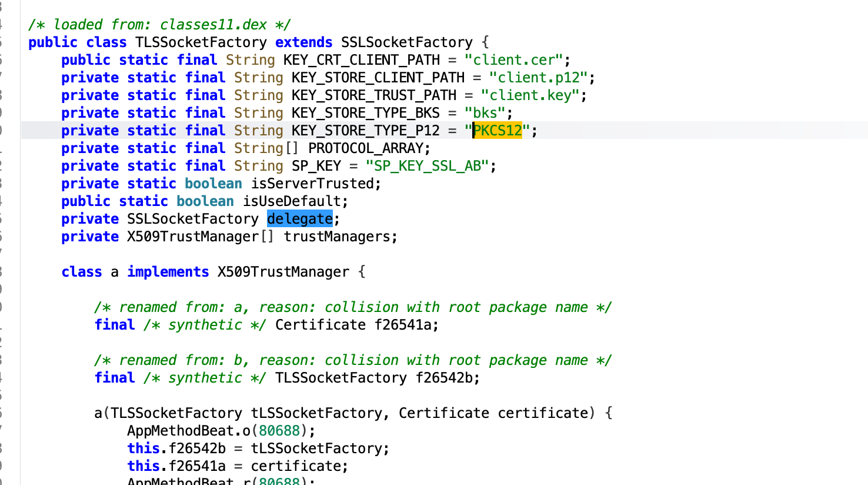Click the highlighted delegate field name

(x=300, y=219)
